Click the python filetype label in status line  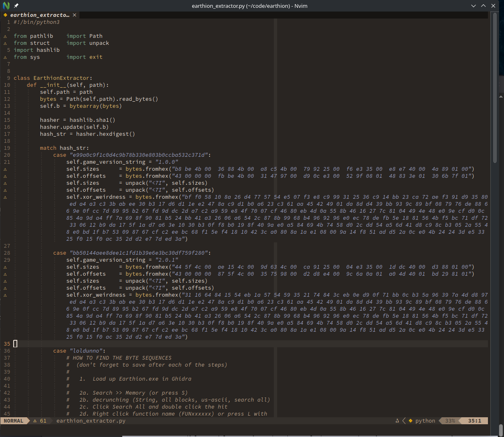point(425,421)
